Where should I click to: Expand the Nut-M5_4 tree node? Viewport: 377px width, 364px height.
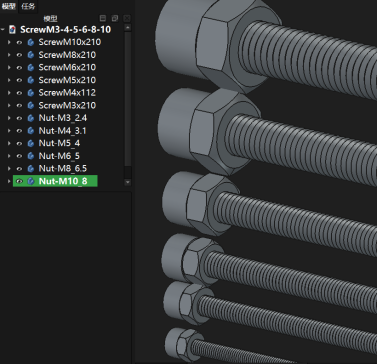[x=9, y=143]
